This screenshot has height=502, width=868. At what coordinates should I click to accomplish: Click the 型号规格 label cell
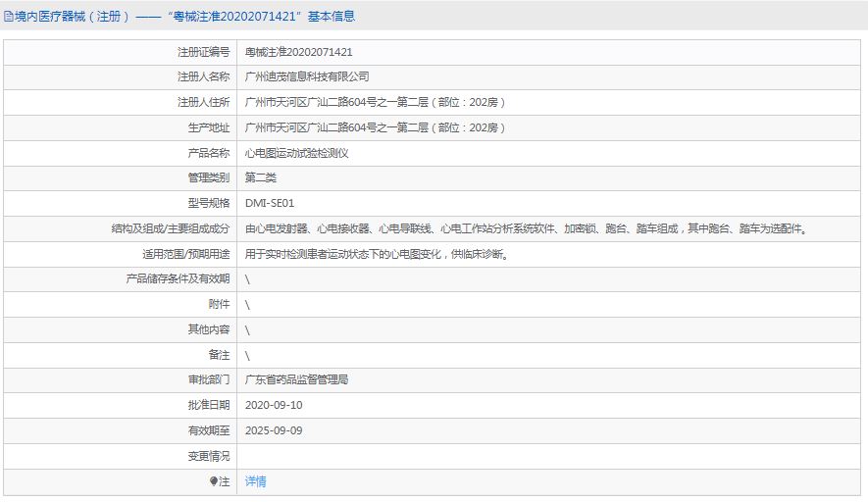[x=120, y=203]
